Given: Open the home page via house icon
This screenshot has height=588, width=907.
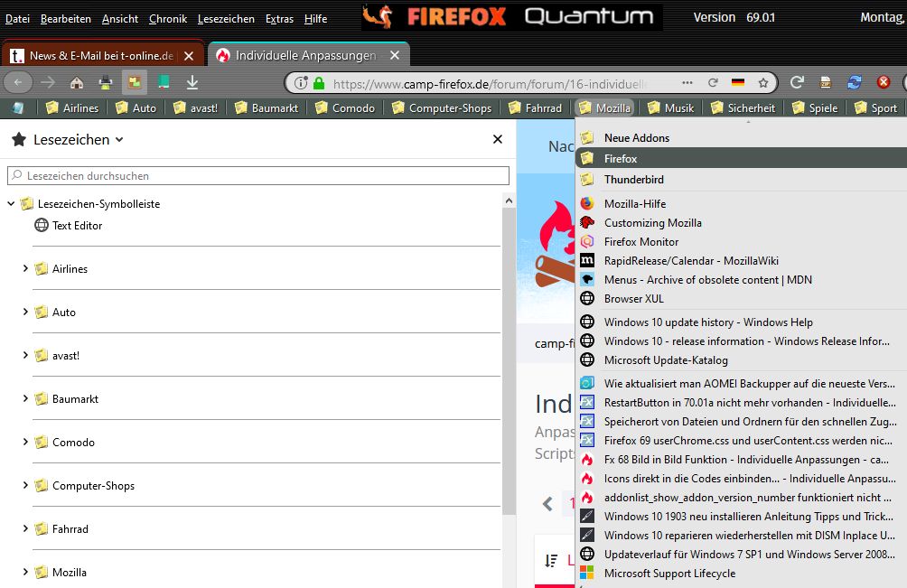Looking at the screenshot, I should (x=77, y=83).
